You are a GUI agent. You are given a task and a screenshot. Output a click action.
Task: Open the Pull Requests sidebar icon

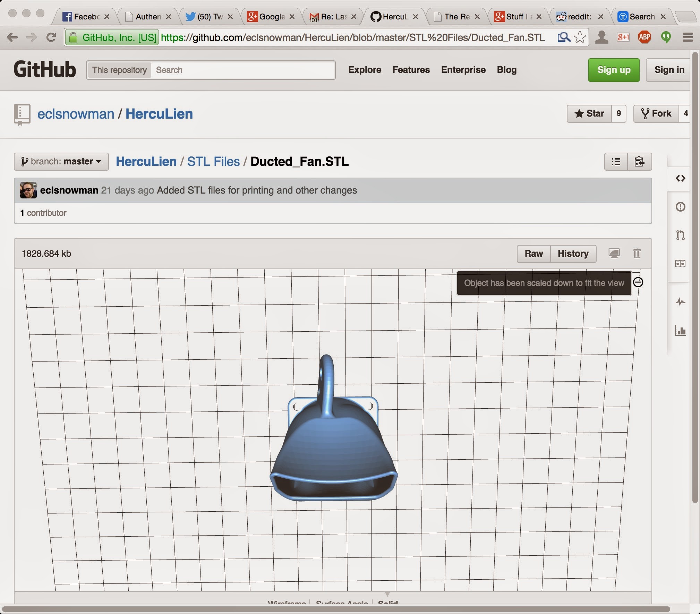pyautogui.click(x=680, y=235)
